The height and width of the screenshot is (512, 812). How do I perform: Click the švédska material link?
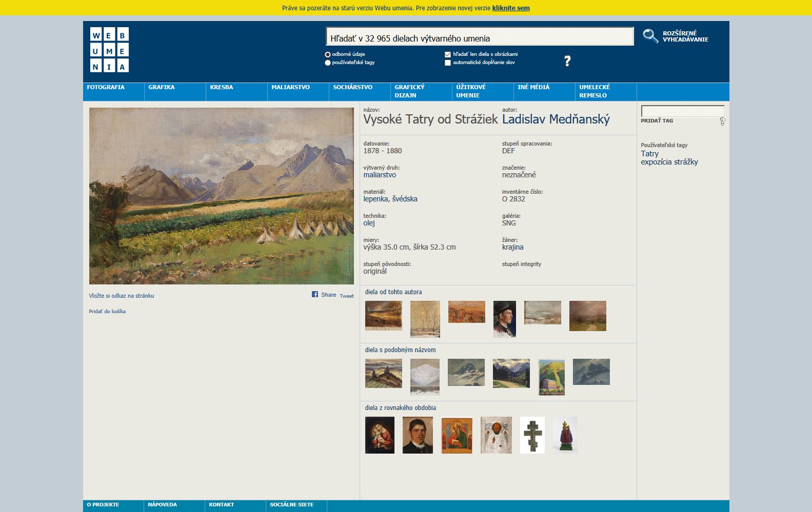[x=405, y=199]
